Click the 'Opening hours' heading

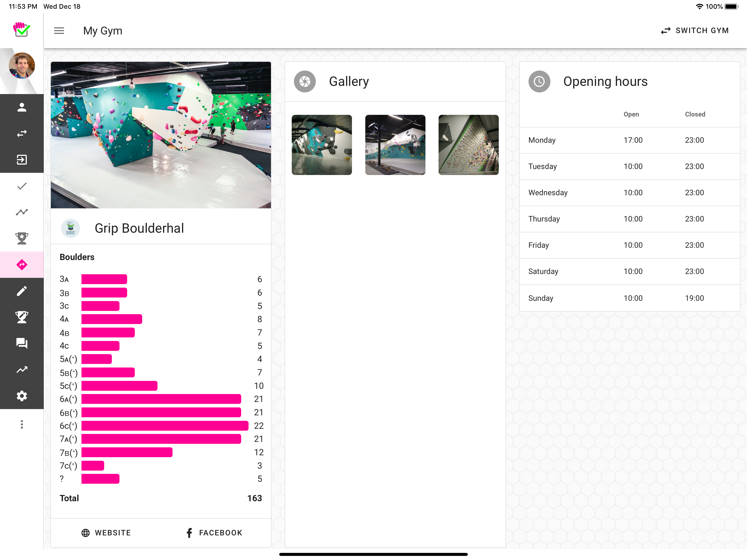(x=605, y=81)
